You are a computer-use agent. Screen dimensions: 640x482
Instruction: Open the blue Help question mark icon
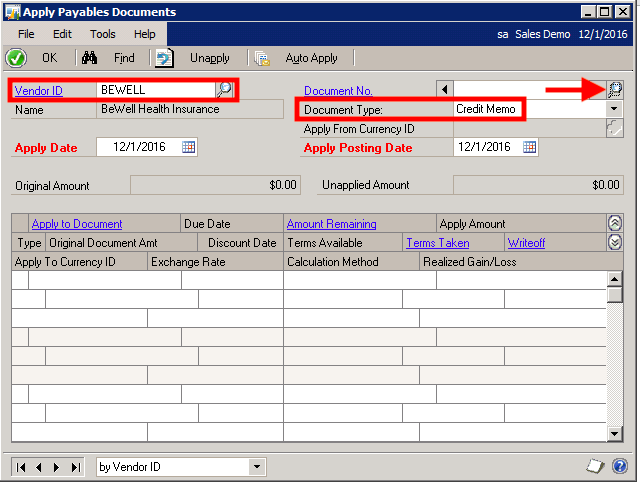click(620, 466)
